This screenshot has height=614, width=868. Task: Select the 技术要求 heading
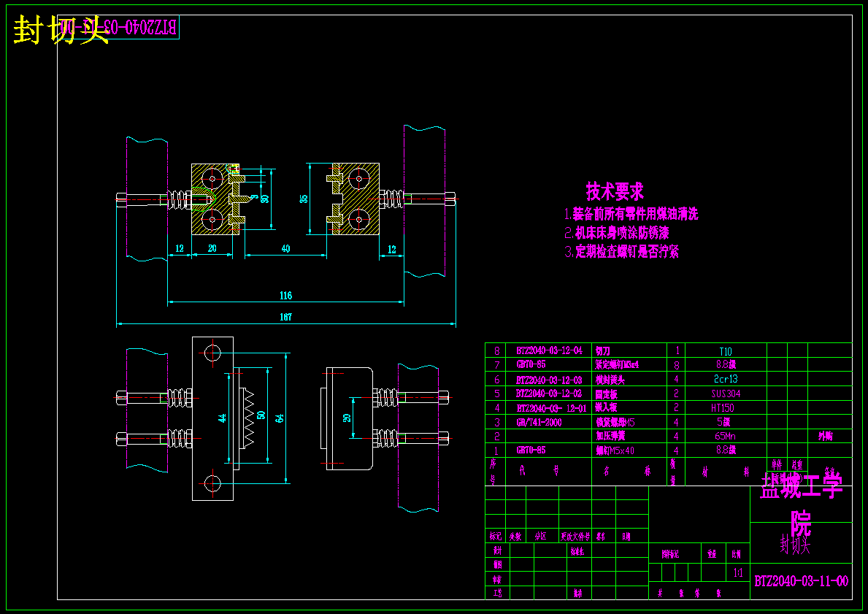coord(615,191)
